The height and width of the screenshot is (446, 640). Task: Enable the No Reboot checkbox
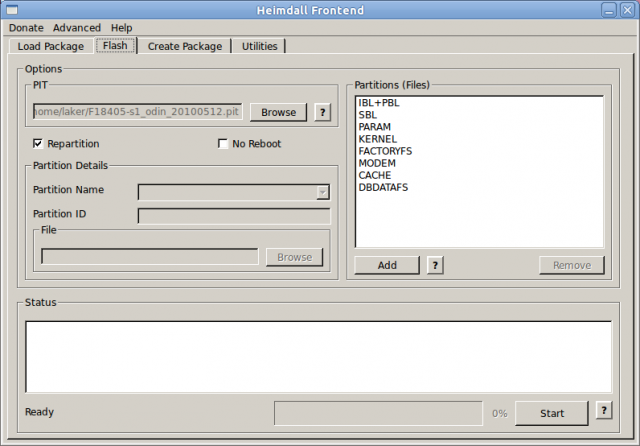(x=222, y=144)
